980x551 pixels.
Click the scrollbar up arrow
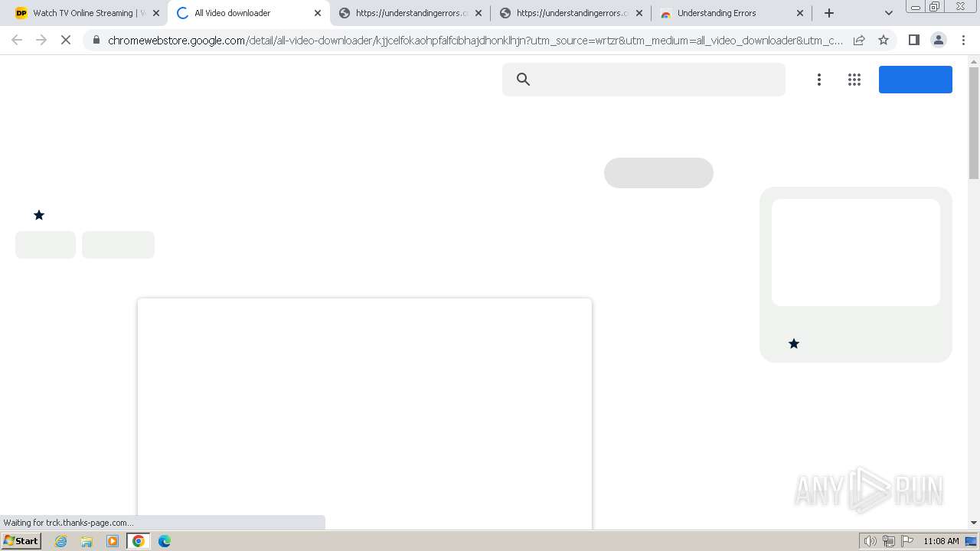click(x=974, y=60)
